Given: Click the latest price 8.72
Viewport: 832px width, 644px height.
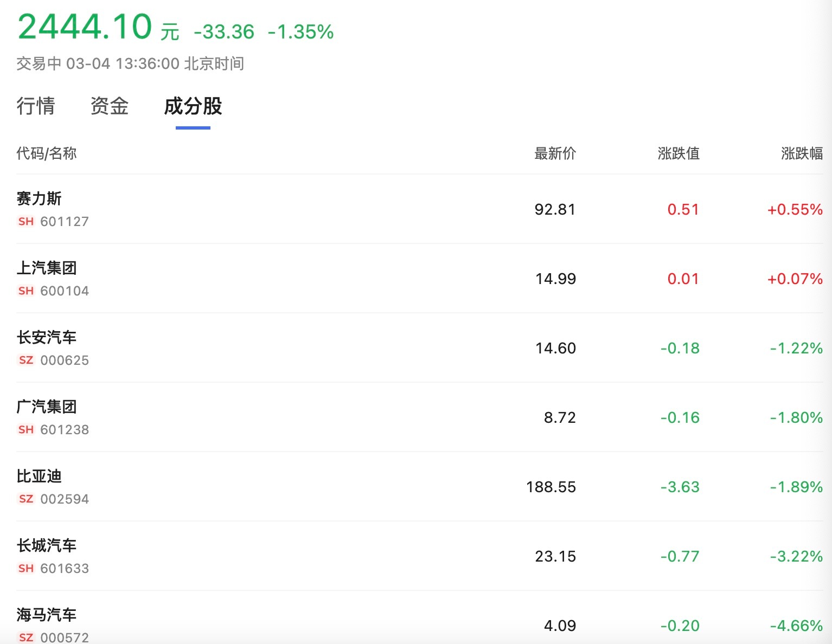Looking at the screenshot, I should pyautogui.click(x=560, y=417).
